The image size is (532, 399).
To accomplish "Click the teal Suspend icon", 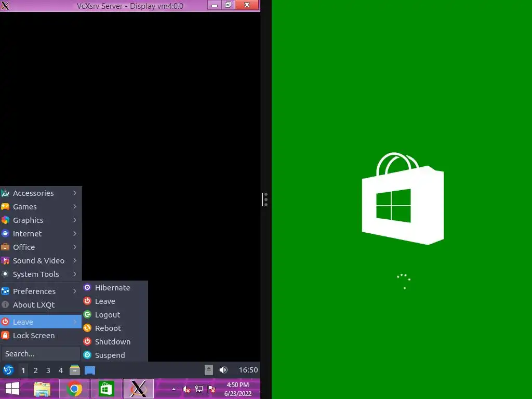I will tap(87, 355).
